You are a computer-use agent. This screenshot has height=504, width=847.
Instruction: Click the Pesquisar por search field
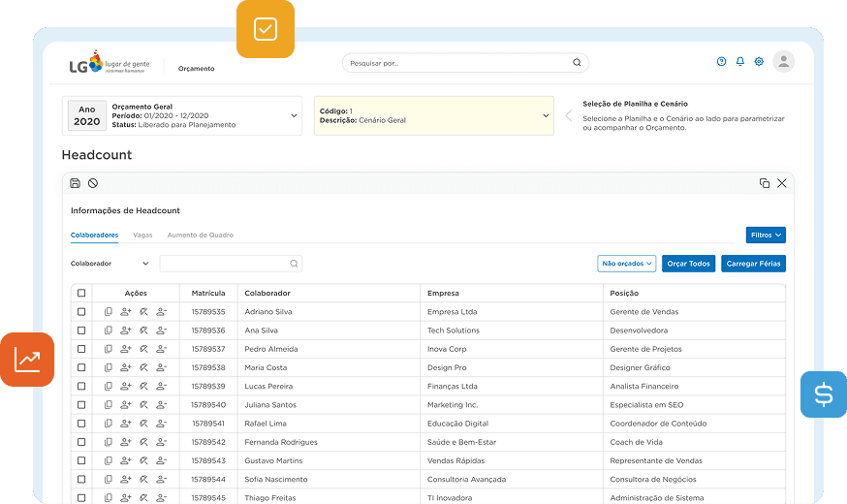click(457, 63)
